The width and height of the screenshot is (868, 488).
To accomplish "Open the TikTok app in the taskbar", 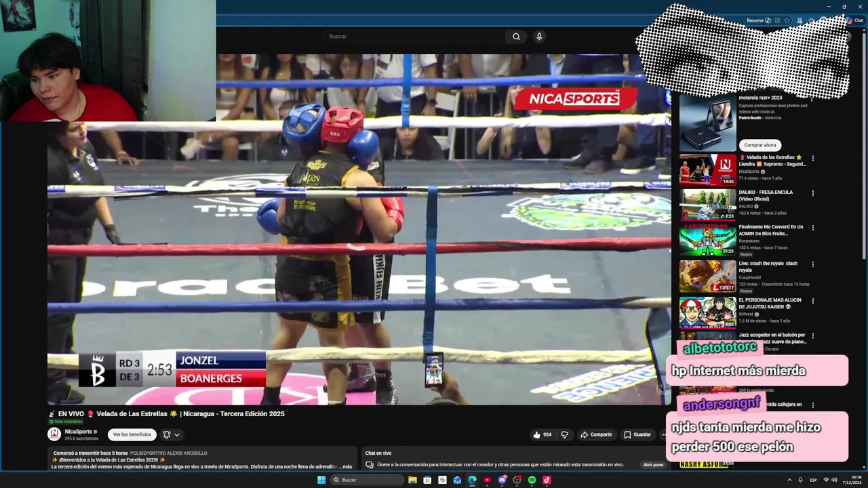I will coord(547,480).
